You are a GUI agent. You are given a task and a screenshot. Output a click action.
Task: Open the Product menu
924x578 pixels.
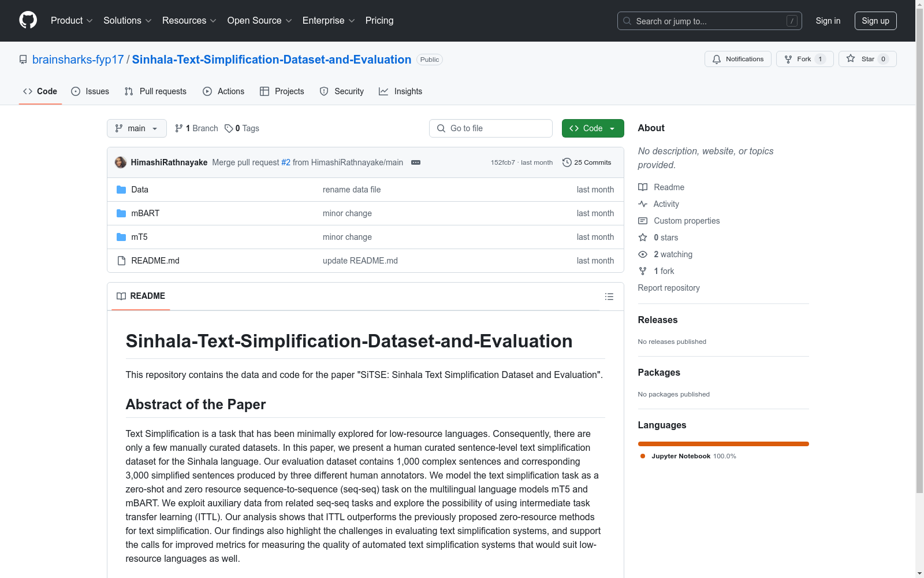tap(72, 21)
